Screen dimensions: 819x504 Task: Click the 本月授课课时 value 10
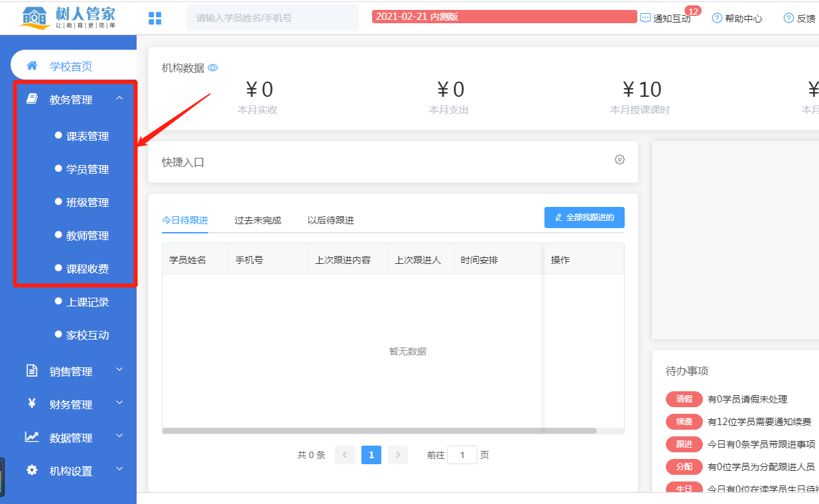pos(641,90)
